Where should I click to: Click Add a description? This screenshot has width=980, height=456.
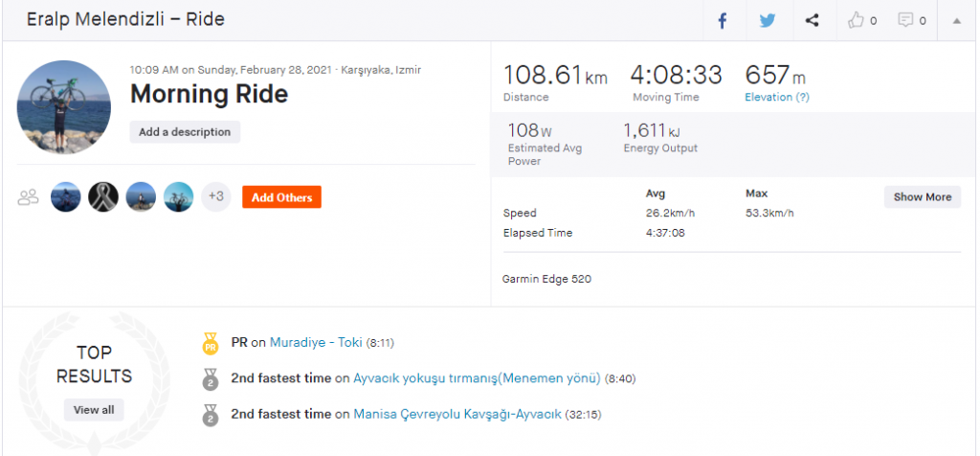pos(185,132)
